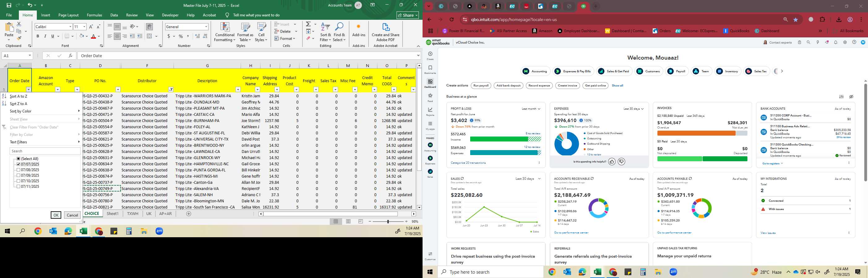Check the 07/08/2025 filter checkbox
Viewport: 868px width, 278px height.
point(19,170)
